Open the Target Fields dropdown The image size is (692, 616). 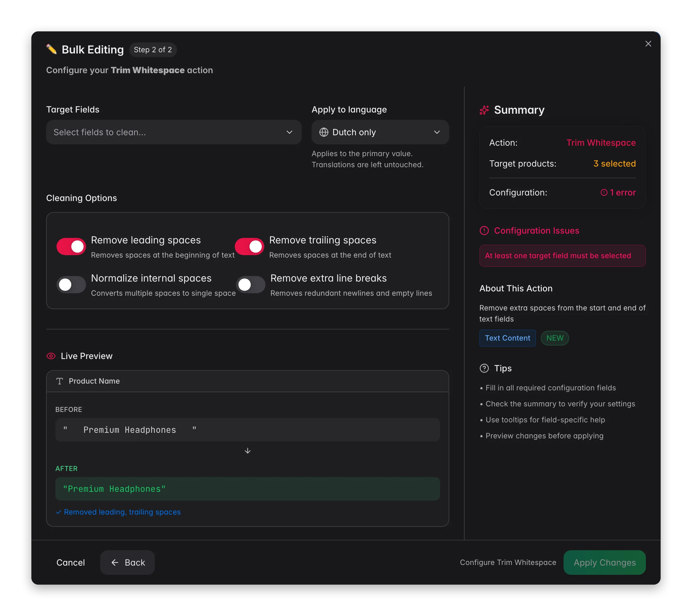tap(174, 132)
